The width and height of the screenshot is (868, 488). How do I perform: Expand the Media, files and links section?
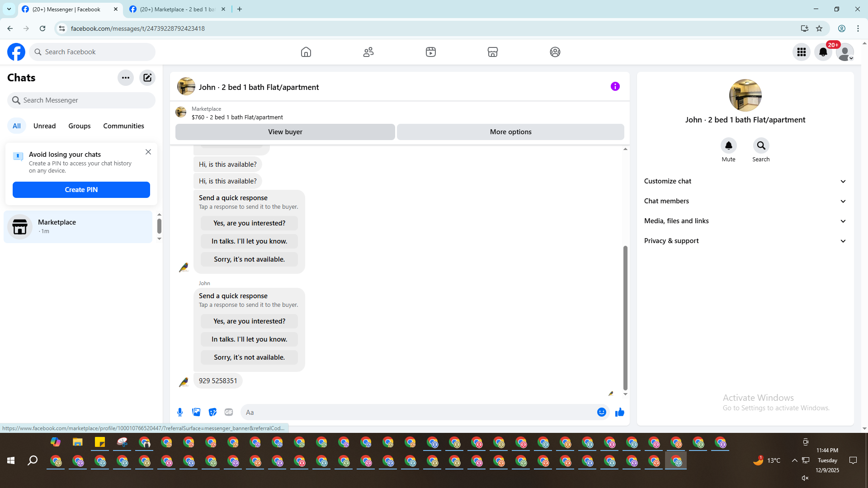tap(745, 221)
